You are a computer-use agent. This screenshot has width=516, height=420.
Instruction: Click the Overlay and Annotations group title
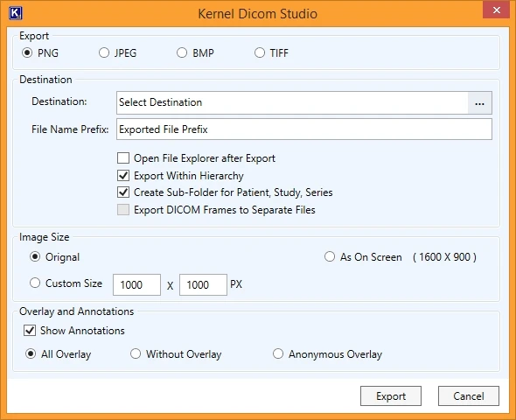pos(77,311)
